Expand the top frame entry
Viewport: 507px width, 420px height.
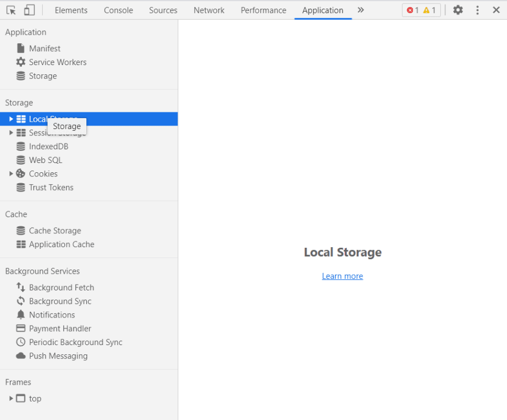[x=11, y=398]
